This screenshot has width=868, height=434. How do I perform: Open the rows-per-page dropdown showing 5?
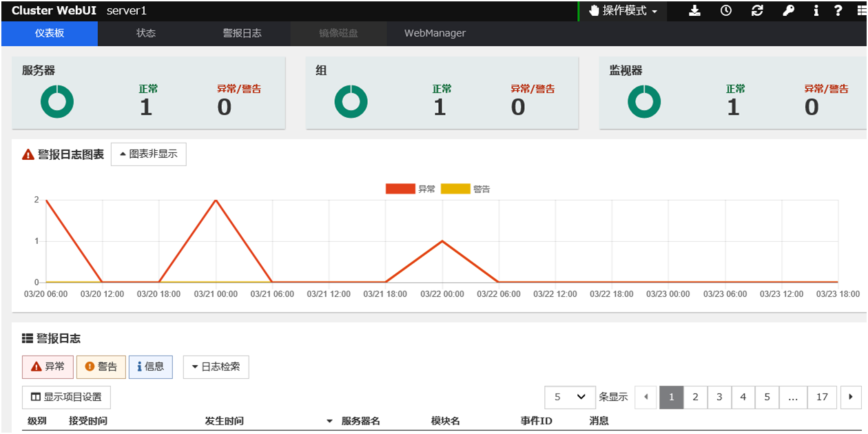570,397
